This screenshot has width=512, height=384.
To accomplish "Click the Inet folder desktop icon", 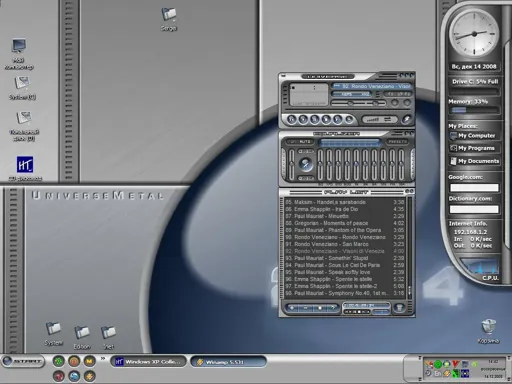I will 108,337.
